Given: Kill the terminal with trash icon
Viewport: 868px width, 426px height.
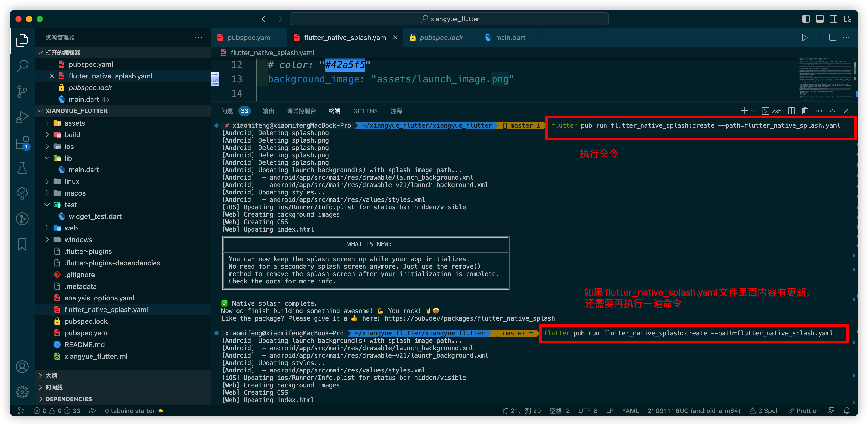Looking at the screenshot, I should pyautogui.click(x=805, y=111).
